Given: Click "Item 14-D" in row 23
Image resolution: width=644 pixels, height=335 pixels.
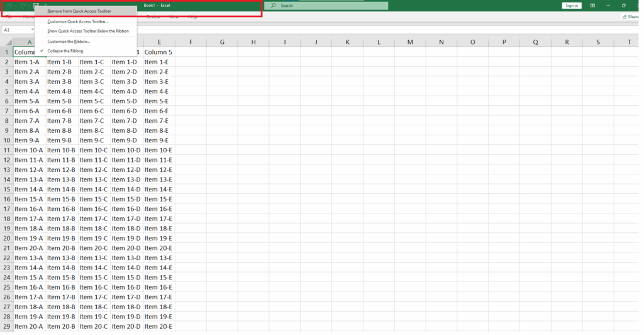Looking at the screenshot, I should tap(126, 268).
